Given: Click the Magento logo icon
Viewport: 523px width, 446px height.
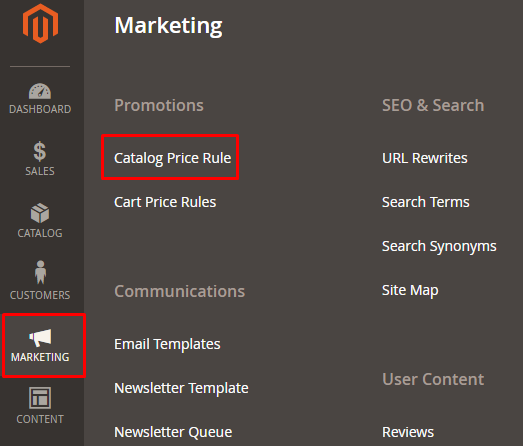Looking at the screenshot, I should pos(40,23).
